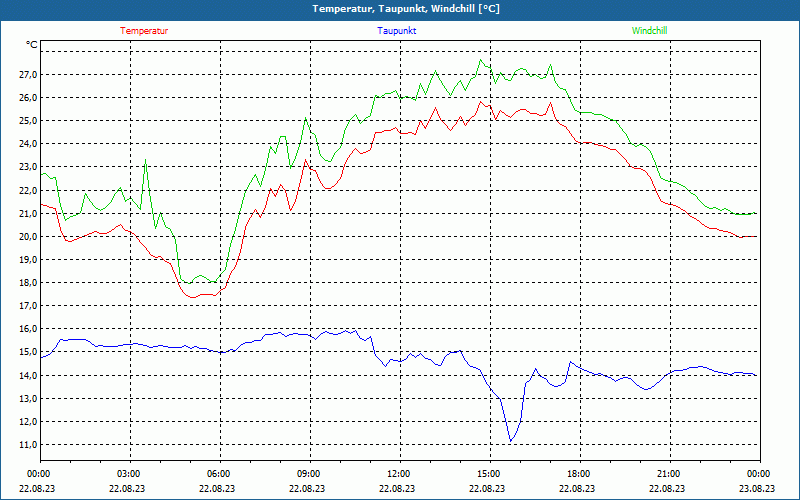Click the 03:00 time axis label
Image resolution: width=800 pixels, height=500 pixels.
128,474
